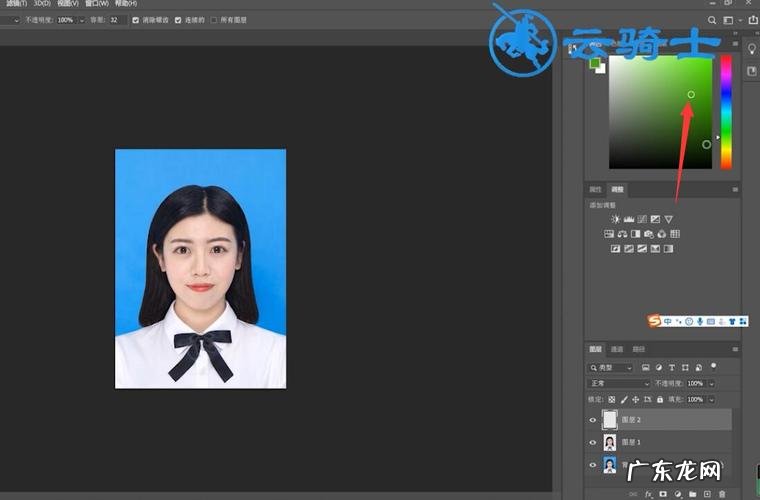Click the green foreground color swatch
The height and width of the screenshot is (500, 760).
click(595, 63)
